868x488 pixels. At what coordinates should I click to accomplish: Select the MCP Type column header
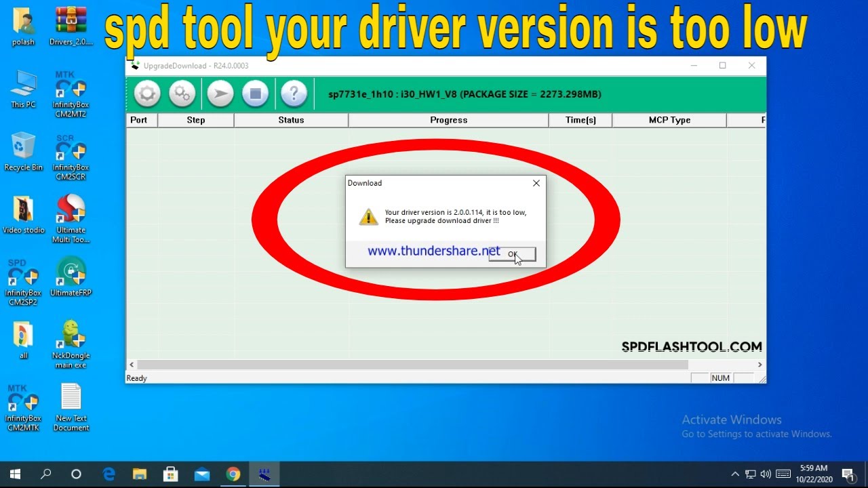pos(669,120)
